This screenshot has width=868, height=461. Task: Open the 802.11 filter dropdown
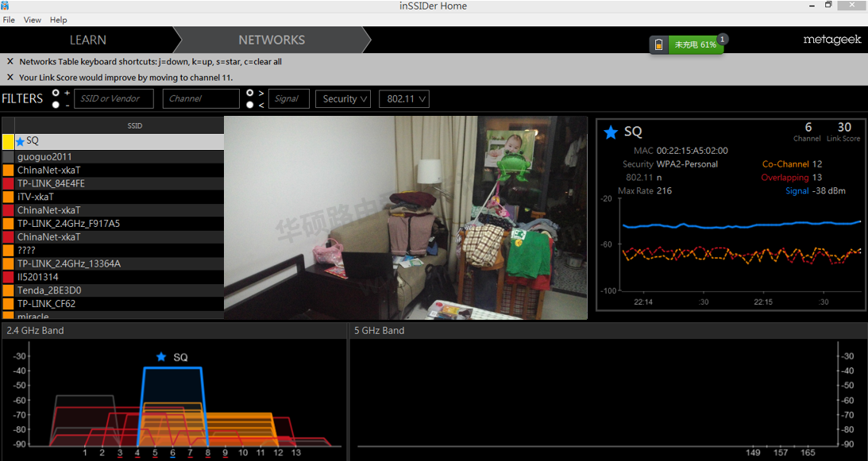pyautogui.click(x=404, y=99)
